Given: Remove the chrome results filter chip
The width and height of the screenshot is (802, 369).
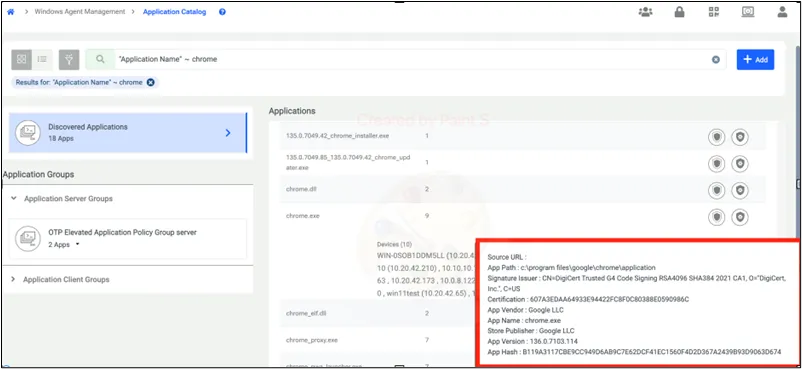Looking at the screenshot, I should coord(150,82).
